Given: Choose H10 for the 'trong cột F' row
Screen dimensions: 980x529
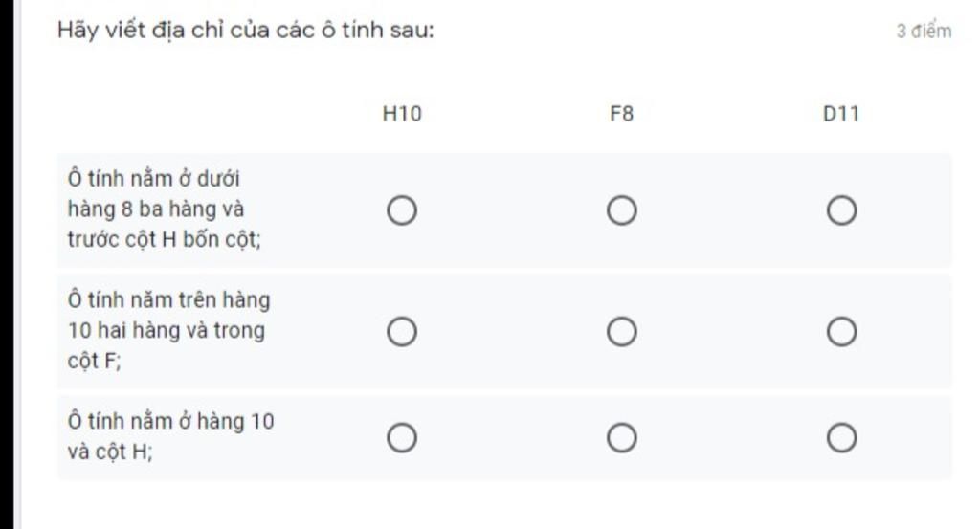Looking at the screenshot, I should point(402,332).
